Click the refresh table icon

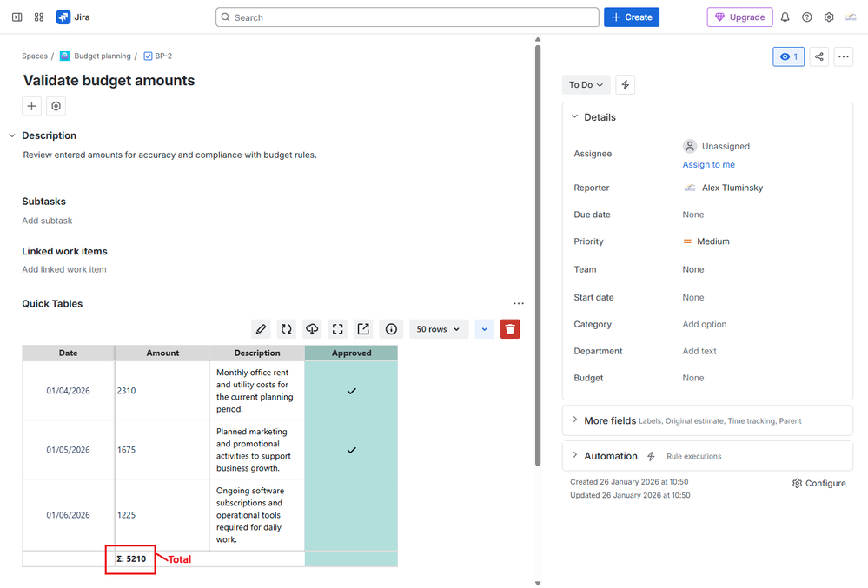tap(286, 329)
